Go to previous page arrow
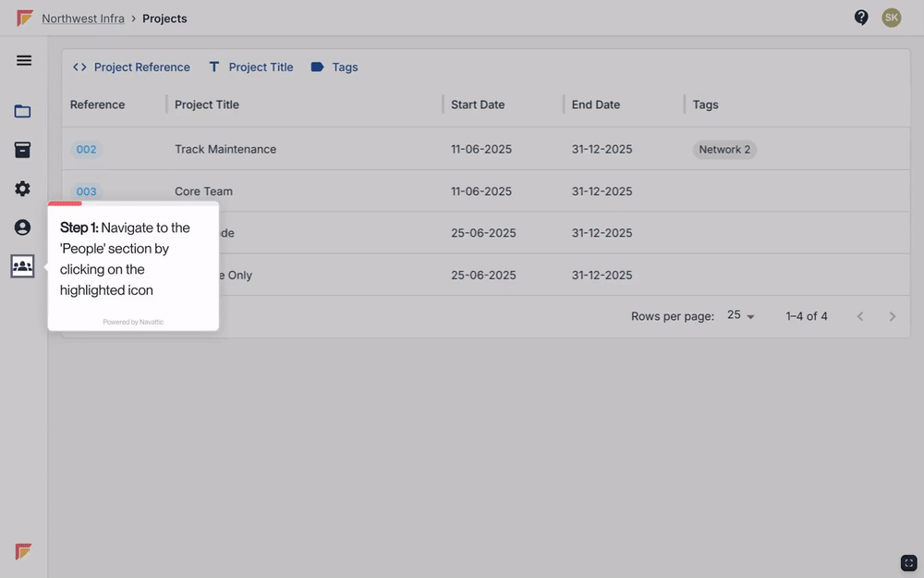 (x=860, y=316)
